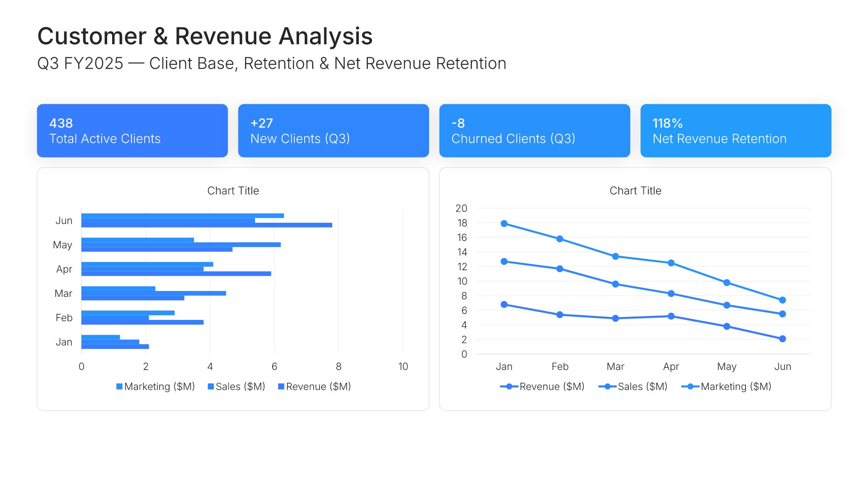Click the Revenue ($M) bar legend swatch
Viewport: 868px width, 488px height.
point(281,387)
